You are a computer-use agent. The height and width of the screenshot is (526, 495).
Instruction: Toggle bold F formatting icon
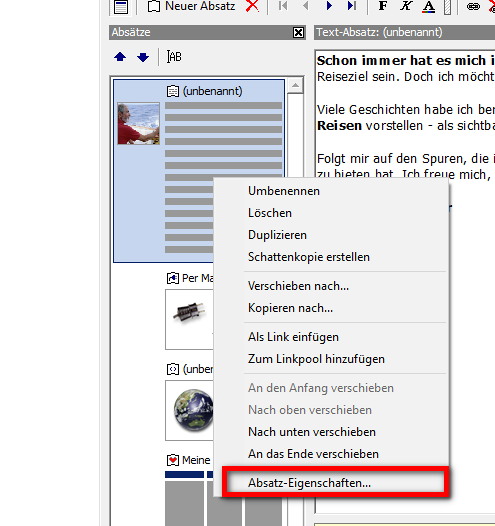(383, 6)
